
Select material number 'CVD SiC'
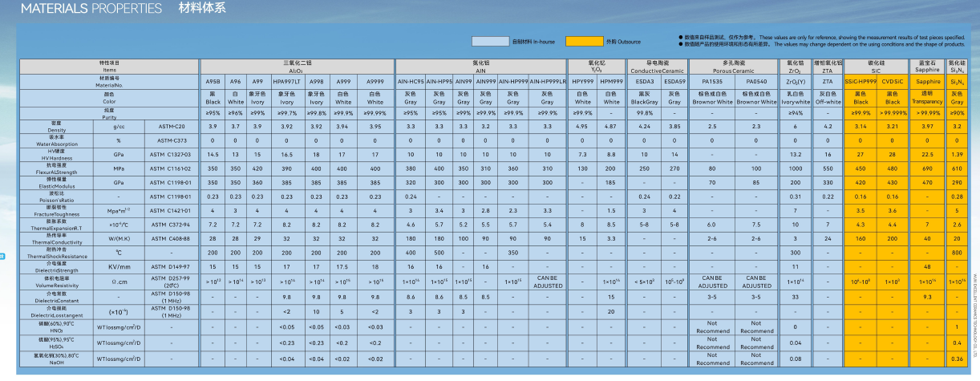pos(893,82)
